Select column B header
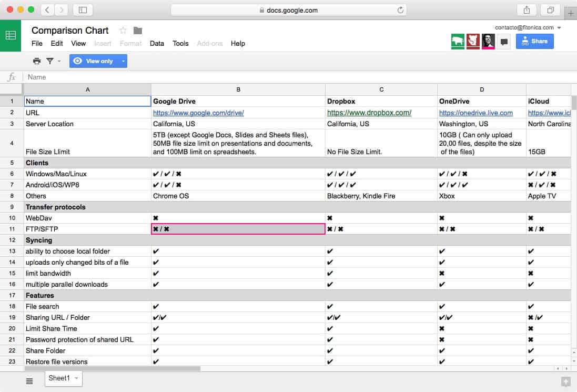This screenshot has width=577, height=392. 238,89
